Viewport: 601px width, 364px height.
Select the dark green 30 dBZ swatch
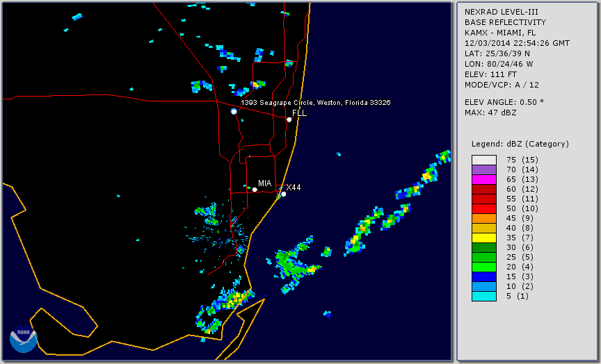(483, 247)
